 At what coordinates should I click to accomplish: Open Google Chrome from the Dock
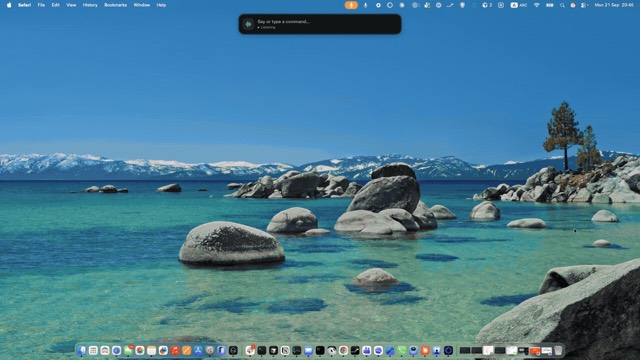coord(343,350)
